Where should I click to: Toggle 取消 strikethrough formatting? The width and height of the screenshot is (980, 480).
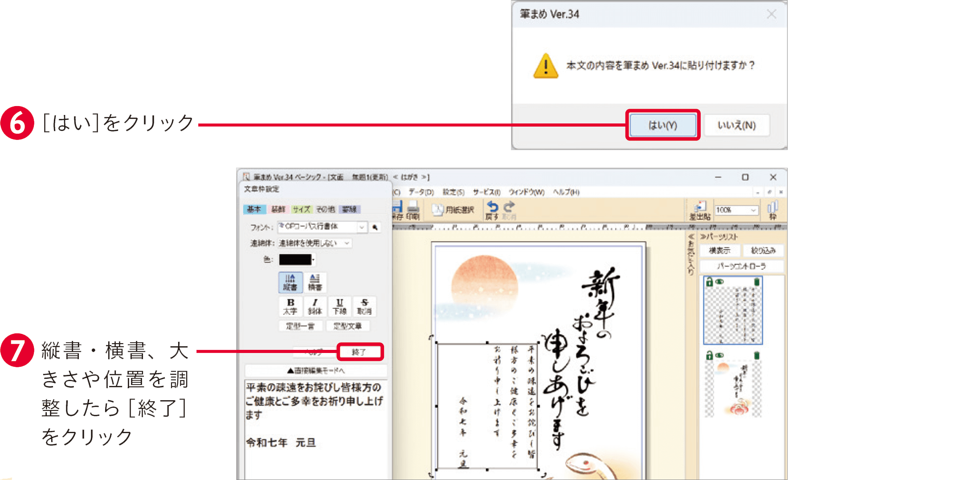(x=364, y=307)
